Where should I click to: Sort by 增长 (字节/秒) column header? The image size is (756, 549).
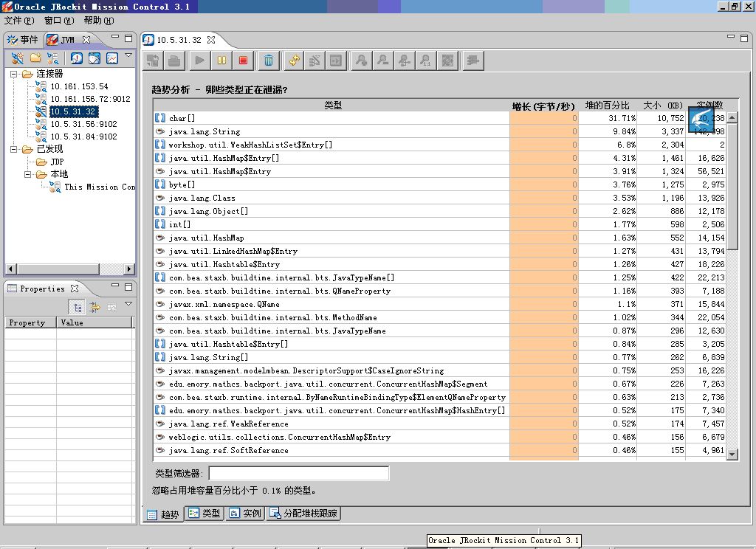[543, 106]
